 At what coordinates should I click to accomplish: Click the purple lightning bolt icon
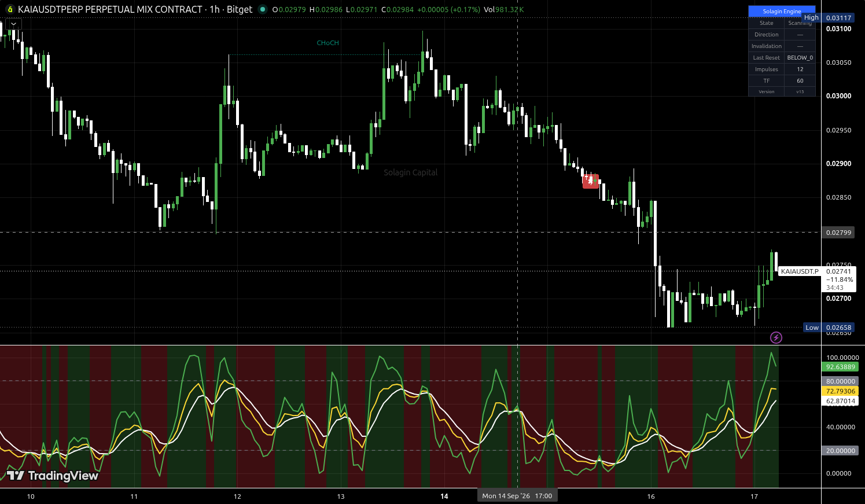[776, 337]
